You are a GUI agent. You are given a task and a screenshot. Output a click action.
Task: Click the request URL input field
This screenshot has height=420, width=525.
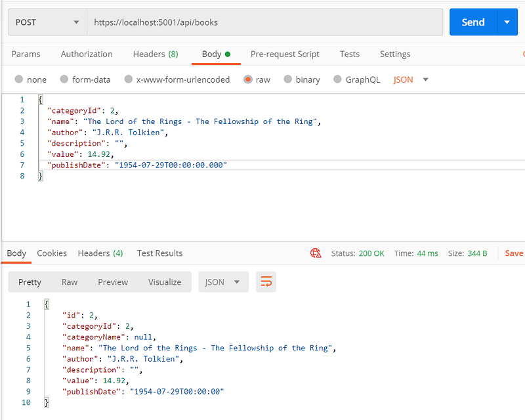point(264,22)
